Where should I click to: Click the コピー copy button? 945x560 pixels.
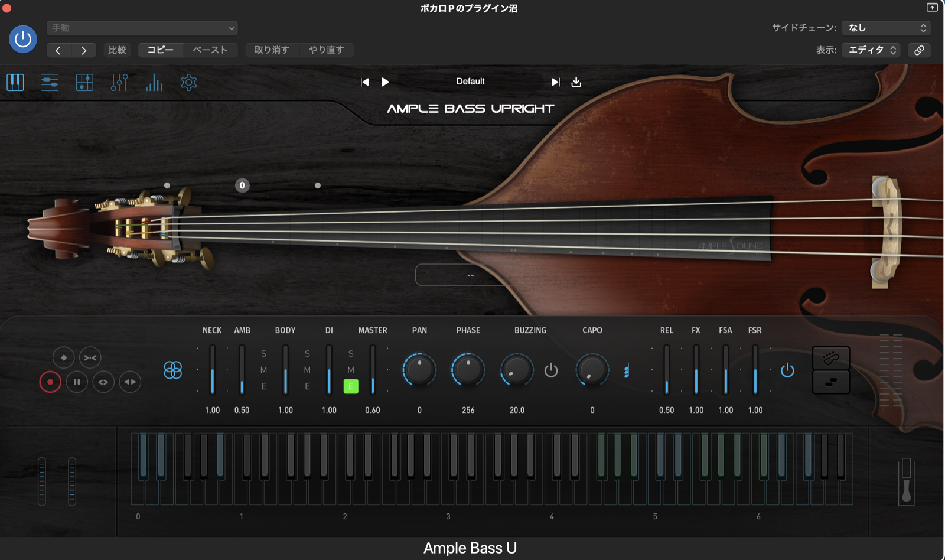click(160, 50)
